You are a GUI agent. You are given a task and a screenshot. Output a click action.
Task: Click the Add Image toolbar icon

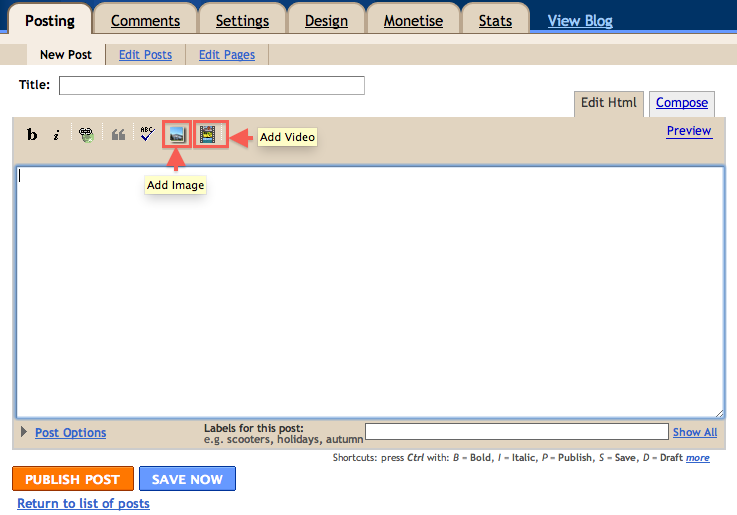(177, 135)
